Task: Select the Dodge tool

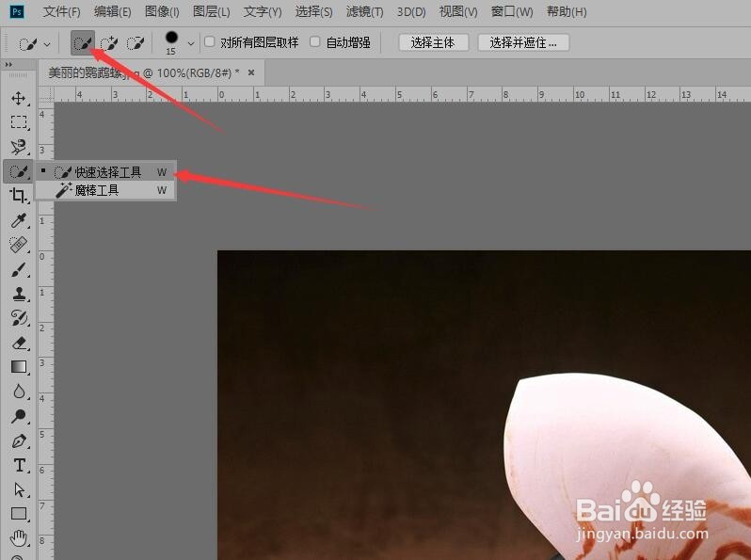Action: (x=19, y=416)
